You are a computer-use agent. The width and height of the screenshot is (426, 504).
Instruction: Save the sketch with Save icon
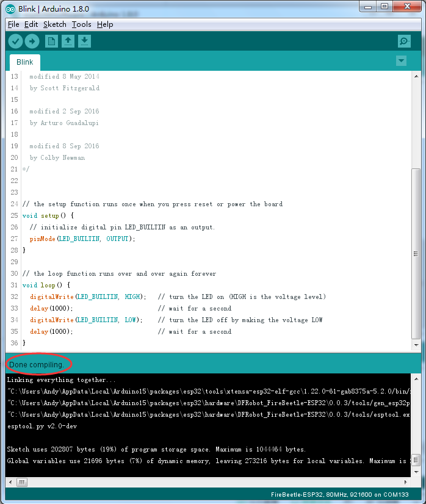[84, 41]
